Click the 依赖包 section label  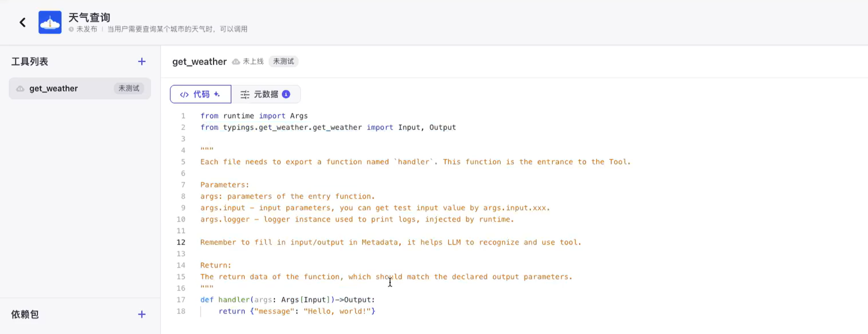[25, 314]
